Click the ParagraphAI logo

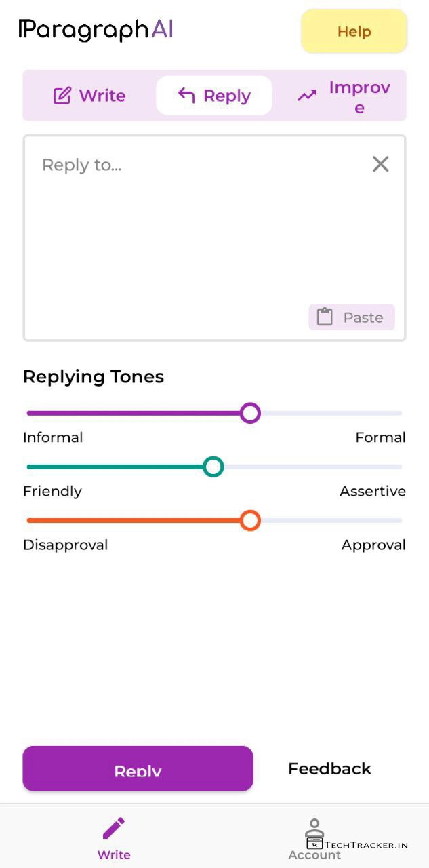(x=96, y=30)
